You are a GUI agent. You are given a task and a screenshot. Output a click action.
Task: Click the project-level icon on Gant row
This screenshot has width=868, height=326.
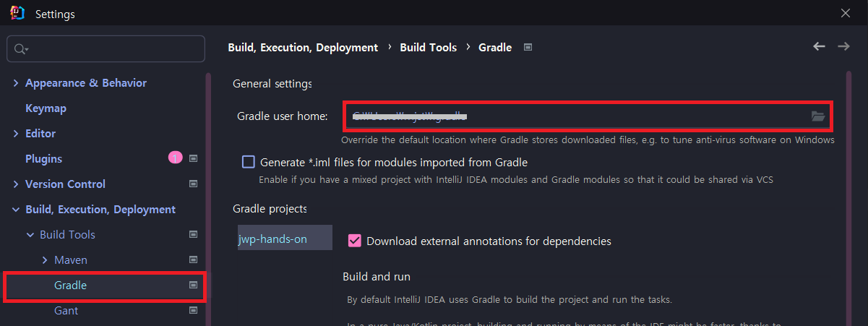click(193, 310)
